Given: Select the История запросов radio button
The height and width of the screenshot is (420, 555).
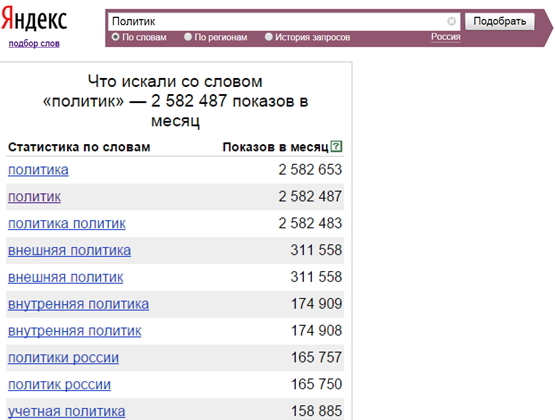Looking at the screenshot, I should (x=269, y=37).
